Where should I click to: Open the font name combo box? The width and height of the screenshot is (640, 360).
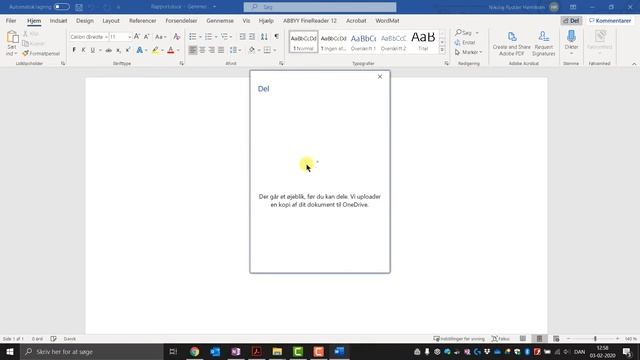[x=89, y=37]
